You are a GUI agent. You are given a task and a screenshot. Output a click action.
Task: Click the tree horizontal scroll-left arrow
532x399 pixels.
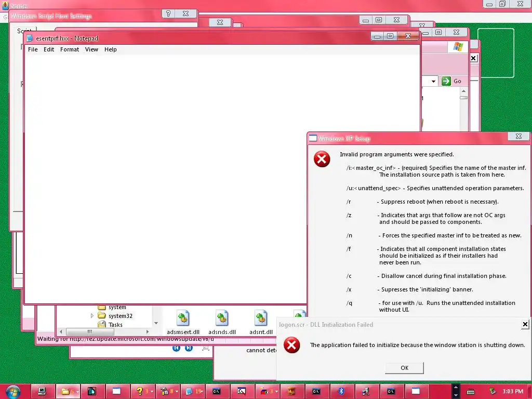61,331
